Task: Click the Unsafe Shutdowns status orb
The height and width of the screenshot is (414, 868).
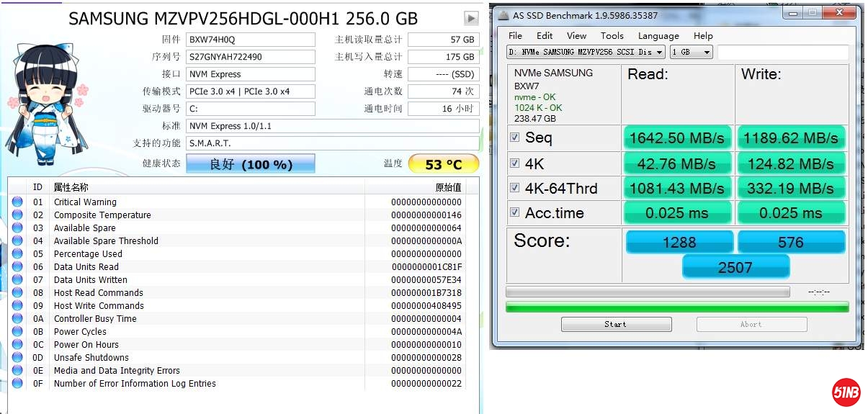Action: coord(17,358)
